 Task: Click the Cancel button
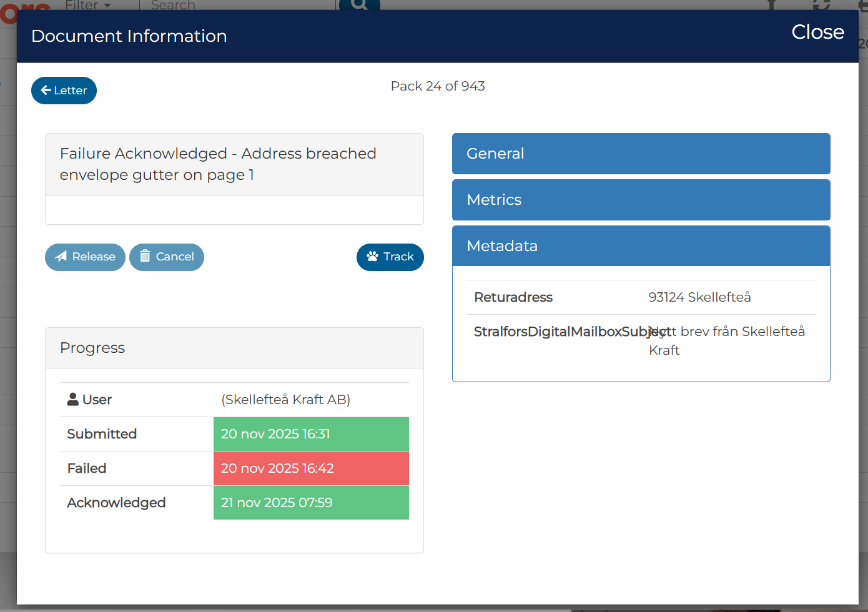tap(167, 257)
